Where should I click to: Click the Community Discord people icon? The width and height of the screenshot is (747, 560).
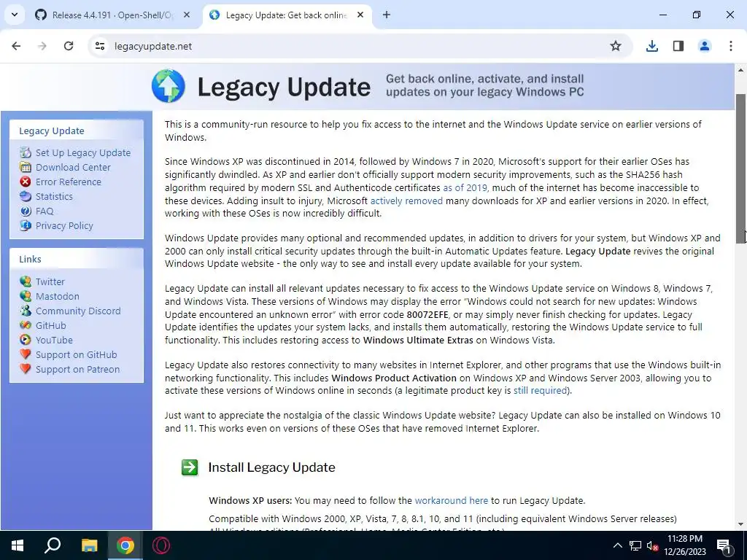tap(26, 311)
